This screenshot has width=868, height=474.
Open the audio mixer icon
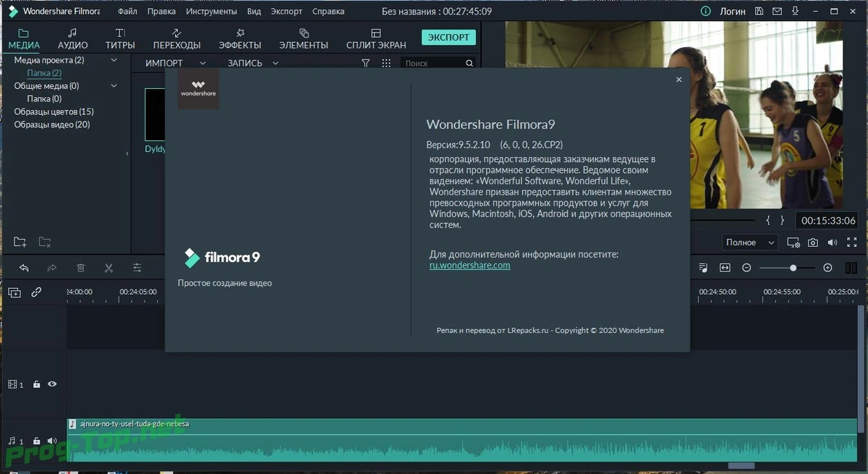(703, 268)
